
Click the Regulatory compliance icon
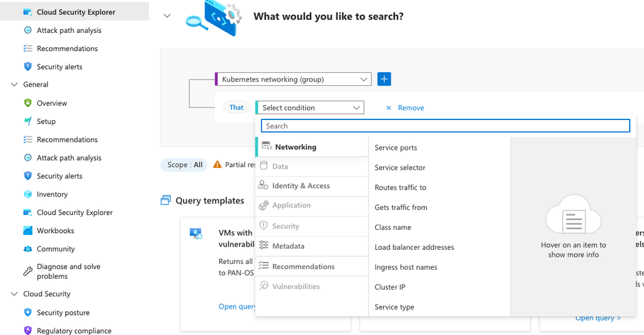[28, 330]
